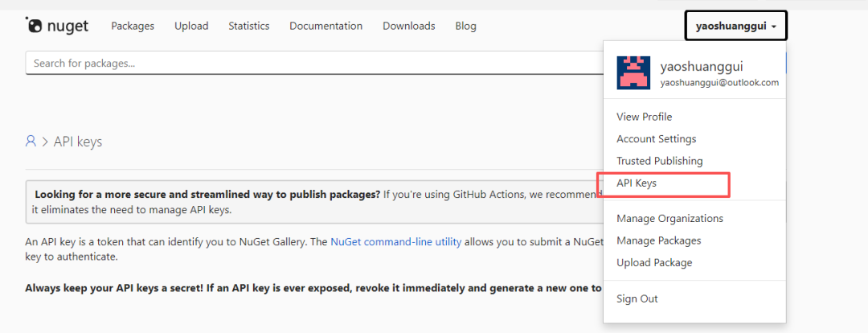The width and height of the screenshot is (868, 333).
Task: Open Manage Organizations menu entry
Action: click(669, 218)
